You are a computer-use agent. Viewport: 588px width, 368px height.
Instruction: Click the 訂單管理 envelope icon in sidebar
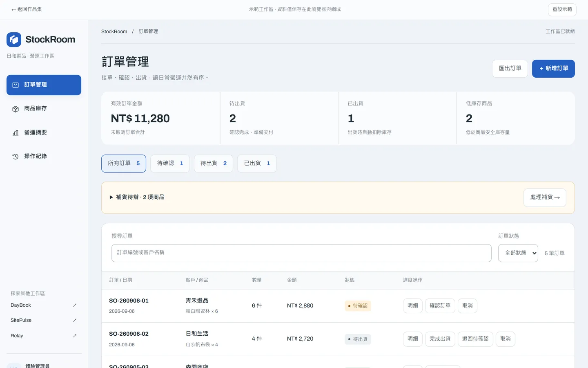click(16, 85)
